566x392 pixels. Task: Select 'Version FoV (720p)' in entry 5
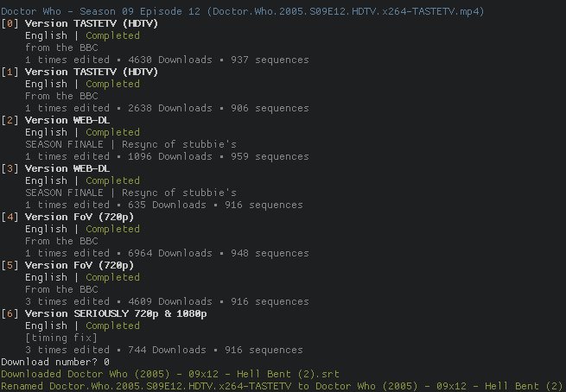[79, 265]
